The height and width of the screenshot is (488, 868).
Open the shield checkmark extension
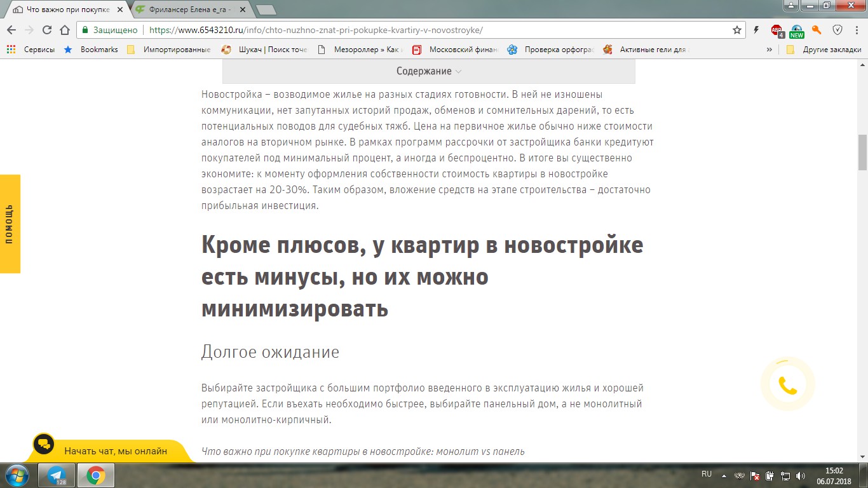point(837,30)
